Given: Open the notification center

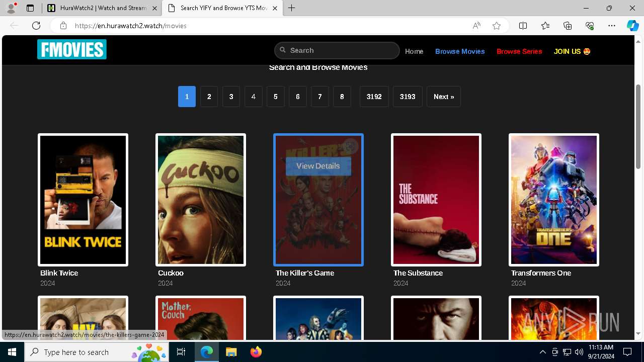Looking at the screenshot, I should (x=627, y=352).
